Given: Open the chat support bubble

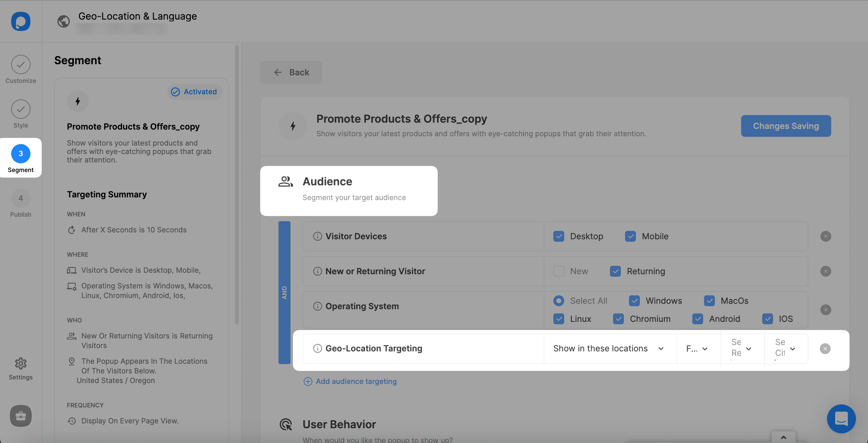Looking at the screenshot, I should click(841, 419).
